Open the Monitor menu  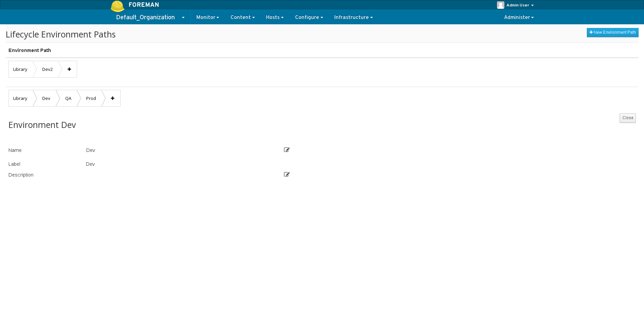[208, 17]
